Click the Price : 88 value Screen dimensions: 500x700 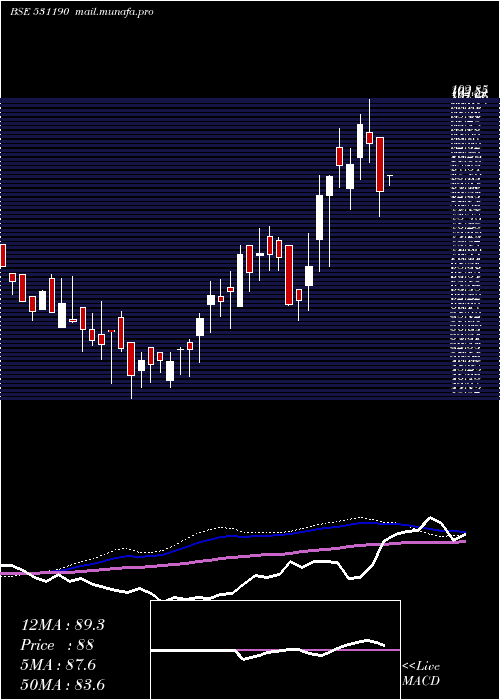point(57,645)
